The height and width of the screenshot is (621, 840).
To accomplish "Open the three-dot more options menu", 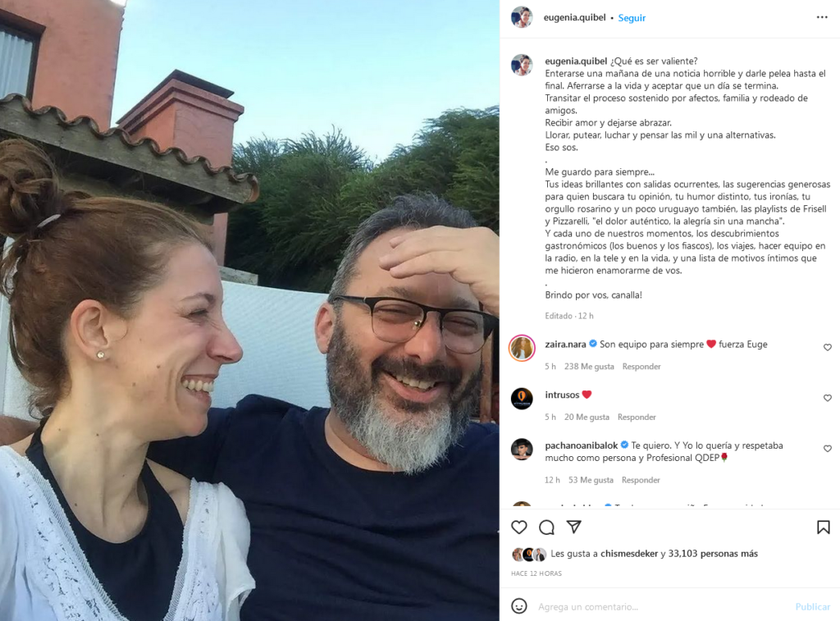I will pyautogui.click(x=822, y=17).
